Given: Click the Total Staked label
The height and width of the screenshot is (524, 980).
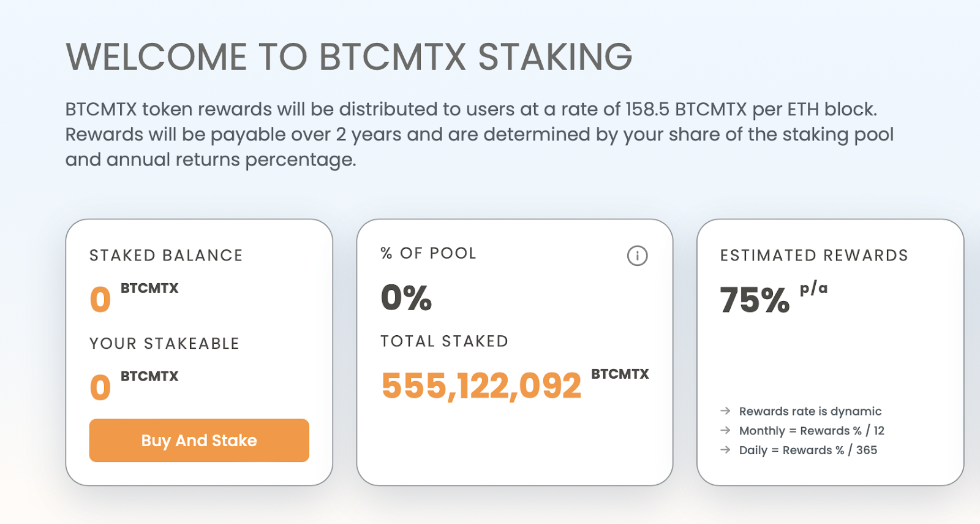Looking at the screenshot, I should (x=444, y=341).
